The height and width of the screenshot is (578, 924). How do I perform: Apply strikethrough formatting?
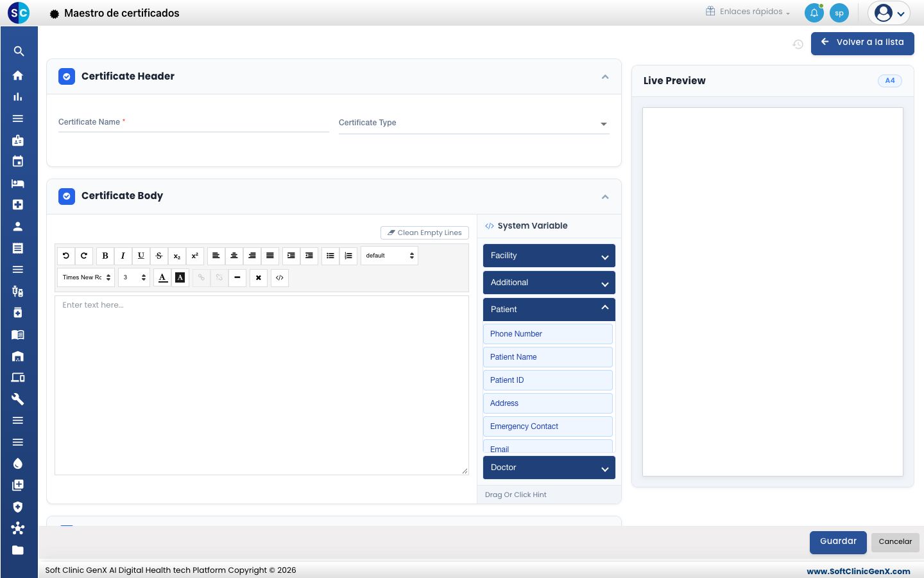[159, 256]
